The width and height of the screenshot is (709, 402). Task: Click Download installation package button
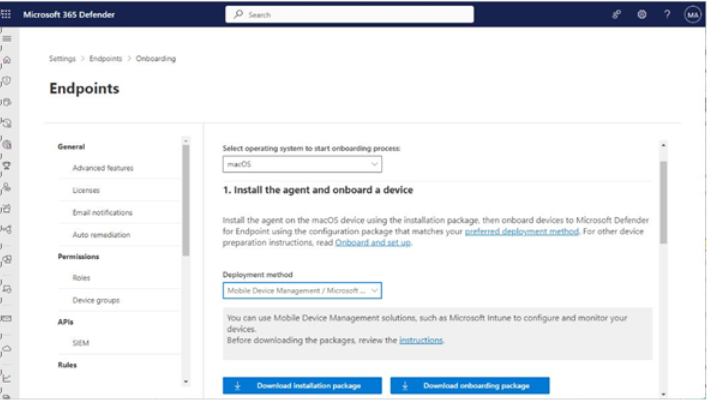click(302, 386)
